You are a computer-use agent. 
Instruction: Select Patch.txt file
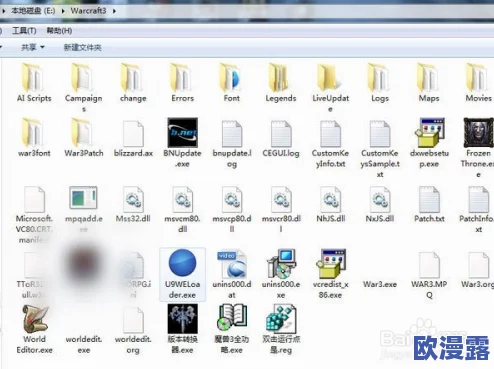(429, 204)
